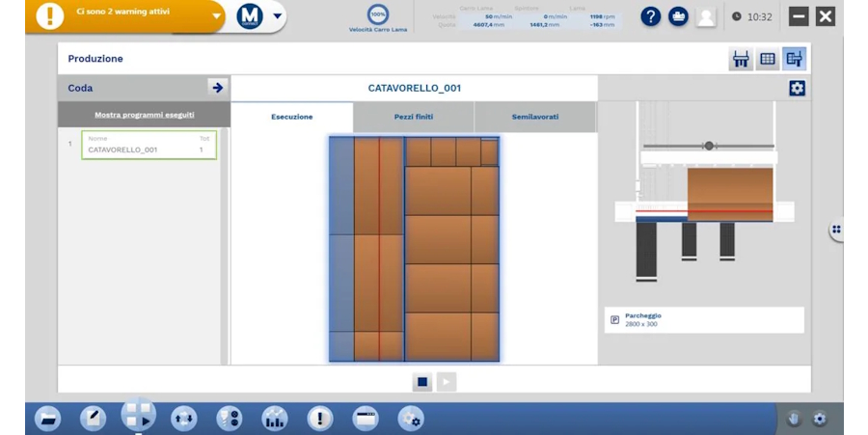Image resolution: width=868 pixels, height=435 pixels.
Task: Expand the Coda panel with arrow button
Action: pos(217,88)
